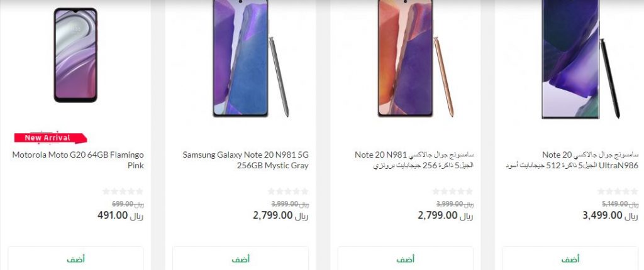Open the Arabic Note 20 N981 bronze title

[414, 160]
